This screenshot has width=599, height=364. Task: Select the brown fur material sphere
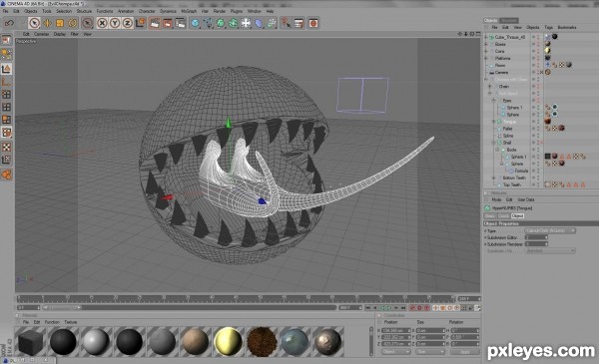click(x=262, y=341)
